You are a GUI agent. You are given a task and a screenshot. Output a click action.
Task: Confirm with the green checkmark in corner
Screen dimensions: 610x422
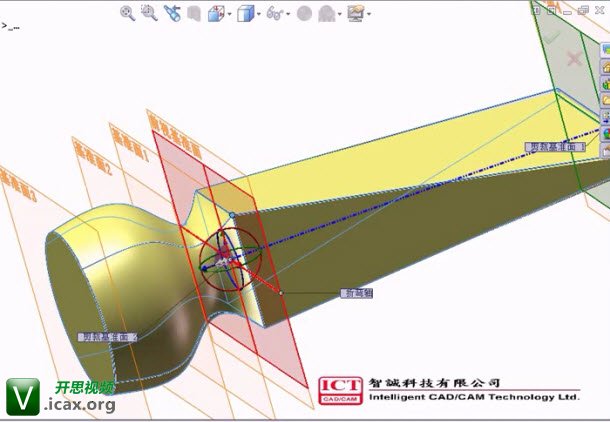551,37
